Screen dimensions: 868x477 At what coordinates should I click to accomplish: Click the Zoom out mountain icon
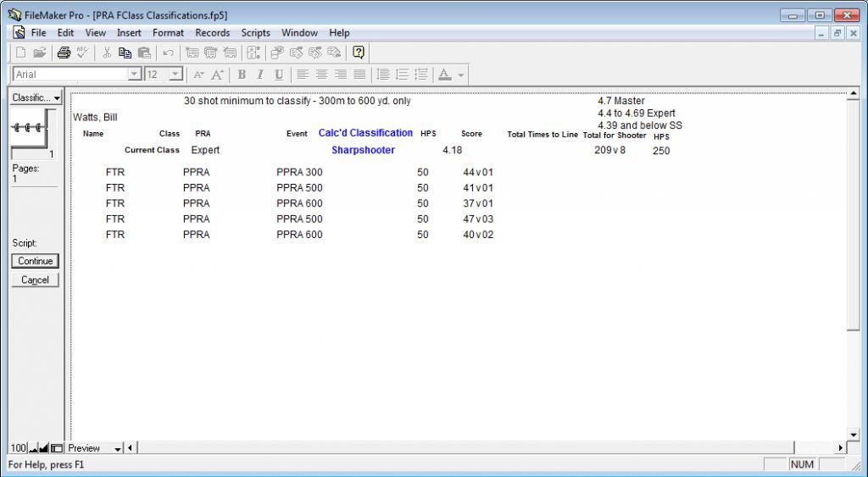[33, 448]
